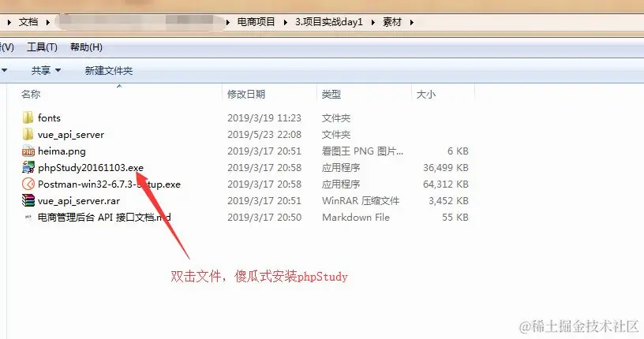Select the vue_api_server.rar WinRAR icon
The image size is (644, 339).
[28, 201]
